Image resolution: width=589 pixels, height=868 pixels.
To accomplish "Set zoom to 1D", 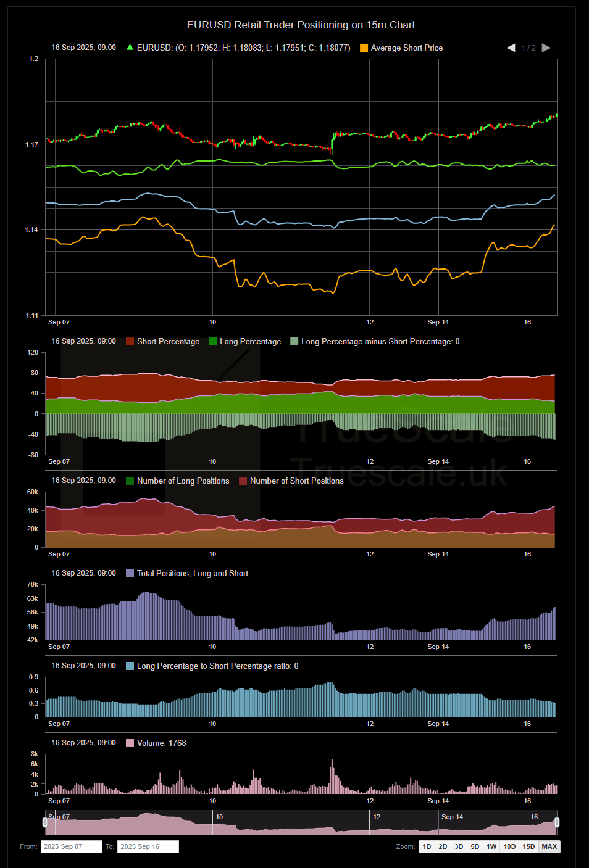I will 427,846.
